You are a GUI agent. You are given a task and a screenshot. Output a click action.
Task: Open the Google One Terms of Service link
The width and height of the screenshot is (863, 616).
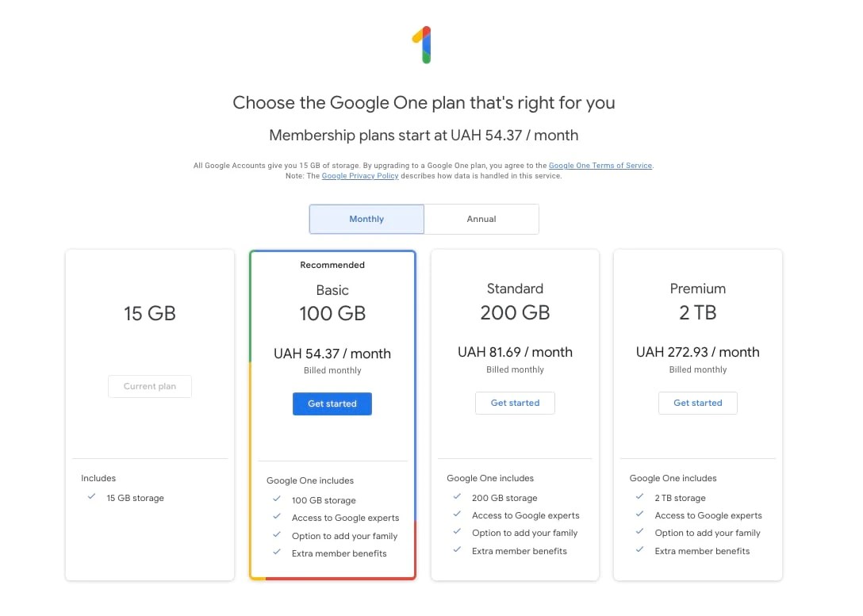(600, 165)
